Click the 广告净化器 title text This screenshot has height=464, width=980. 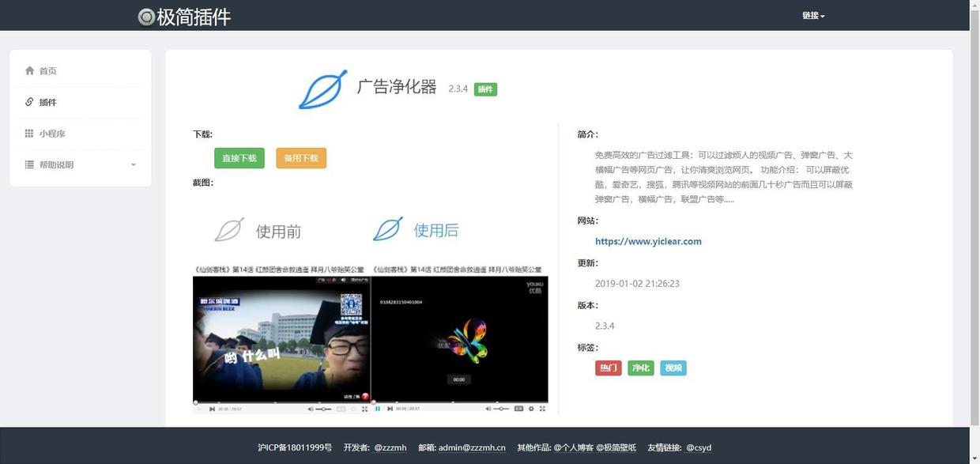pos(397,87)
